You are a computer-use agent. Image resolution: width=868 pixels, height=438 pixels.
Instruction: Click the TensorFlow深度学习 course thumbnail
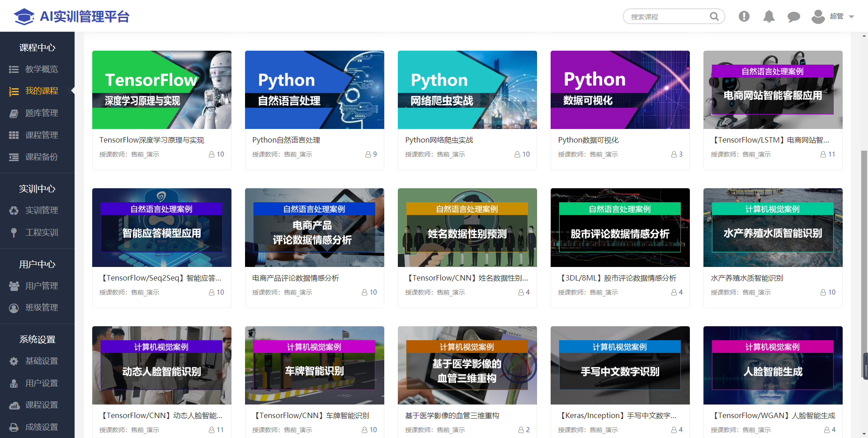[x=162, y=90]
